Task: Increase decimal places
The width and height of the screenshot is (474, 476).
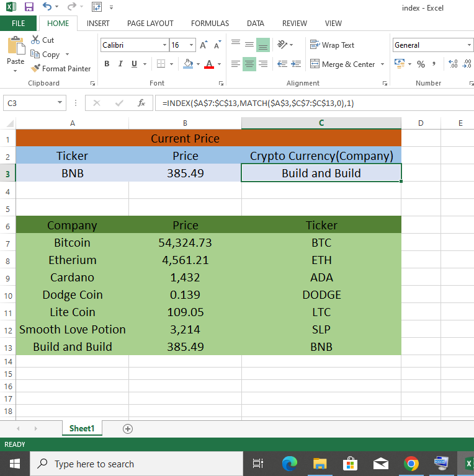Action: [x=453, y=64]
